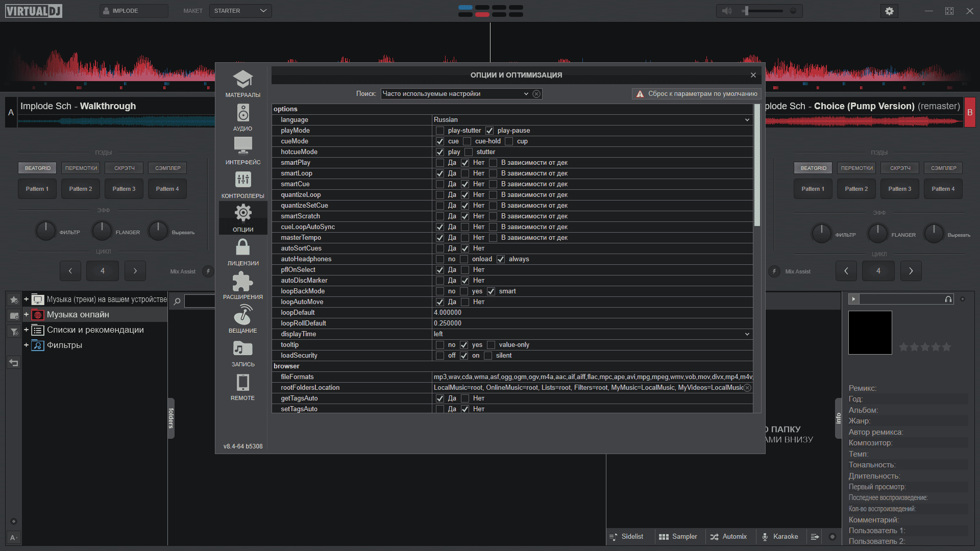Open the Лицензии section
The width and height of the screenshot is (980, 551).
[243, 252]
